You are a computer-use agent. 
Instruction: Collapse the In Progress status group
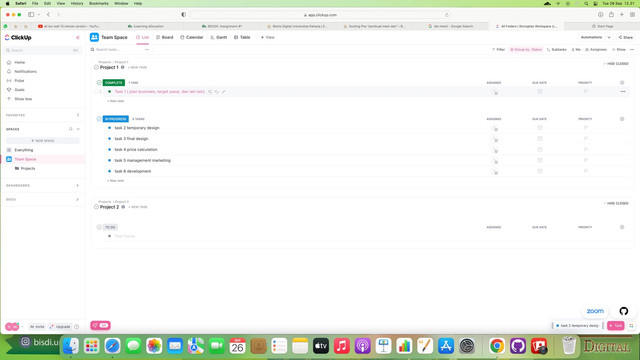[x=99, y=119]
